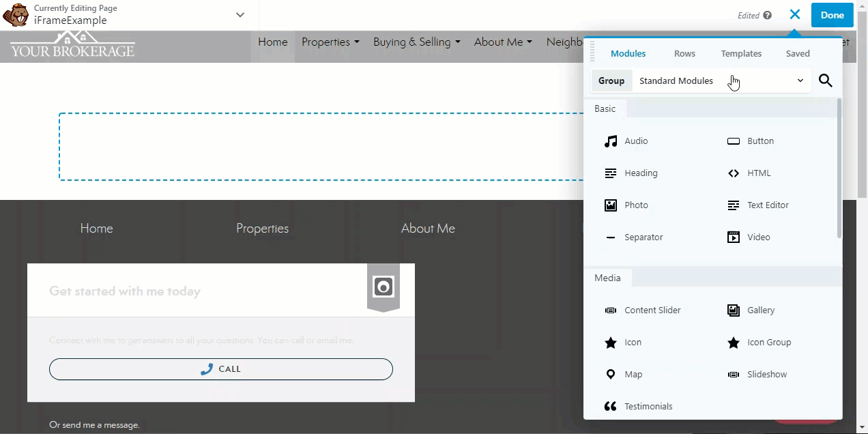Click the modules panel scrollbar
Screen dimensions: 868x434
coord(839,171)
